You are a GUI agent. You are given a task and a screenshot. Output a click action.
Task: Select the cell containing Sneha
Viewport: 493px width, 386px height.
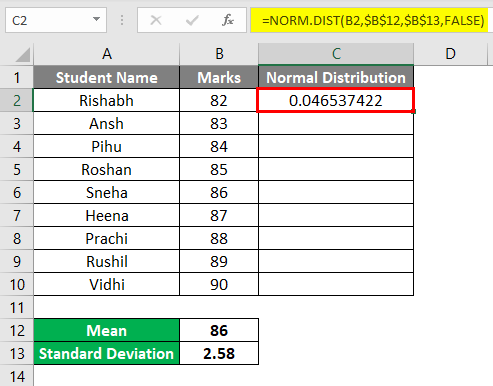click(107, 192)
